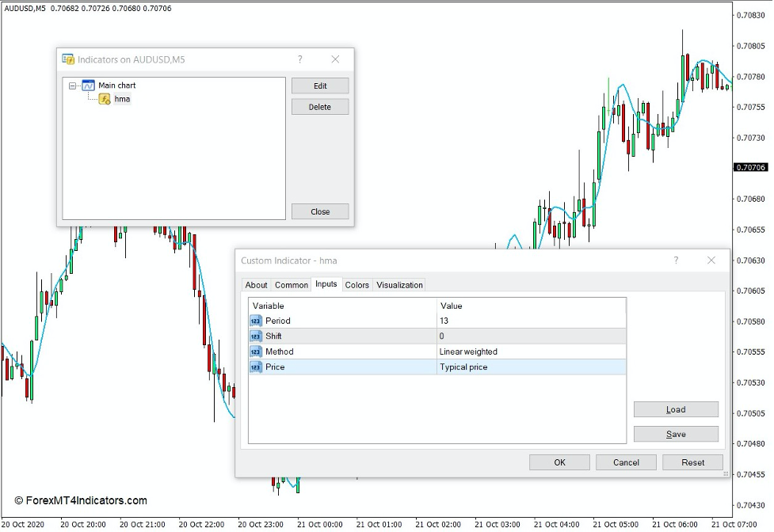Click the Period variable type icon

[256, 321]
